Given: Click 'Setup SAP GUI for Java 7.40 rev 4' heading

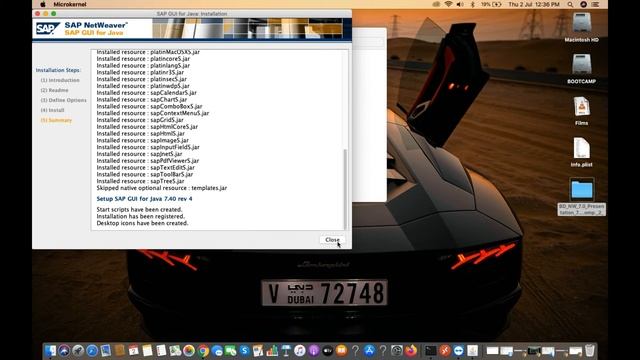Looking at the screenshot, I should coord(144,199).
